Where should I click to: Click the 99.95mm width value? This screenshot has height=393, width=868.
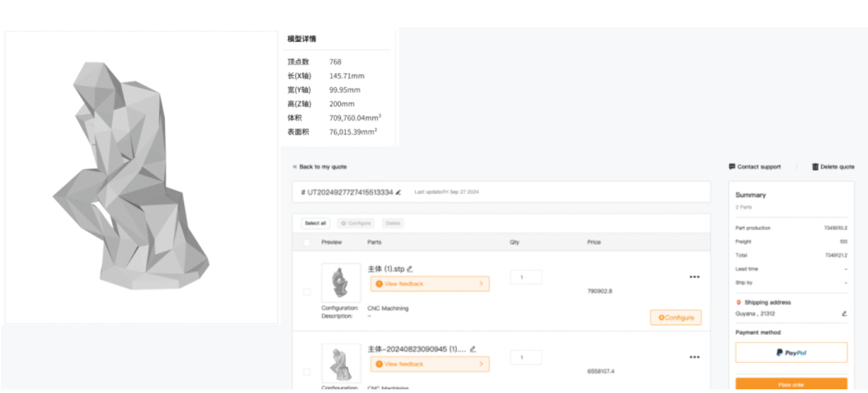click(x=344, y=90)
